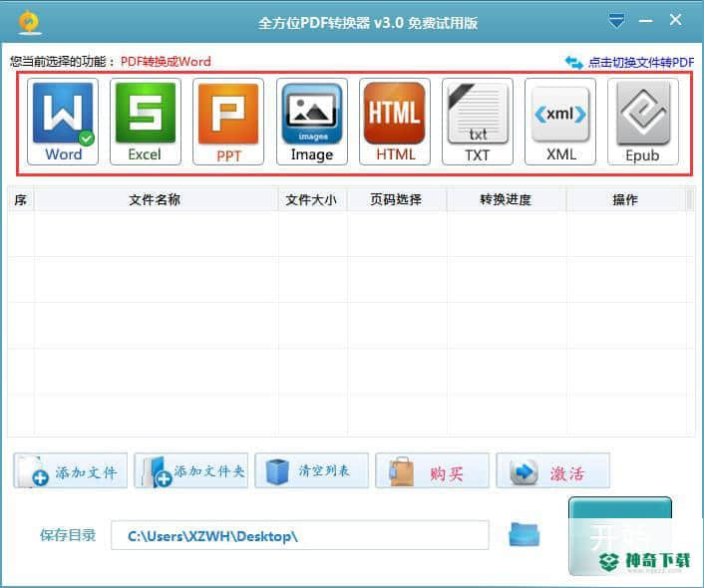704x588 pixels.
Task: Open the title bar dropdown menu arrow
Action: pyautogui.click(x=616, y=21)
